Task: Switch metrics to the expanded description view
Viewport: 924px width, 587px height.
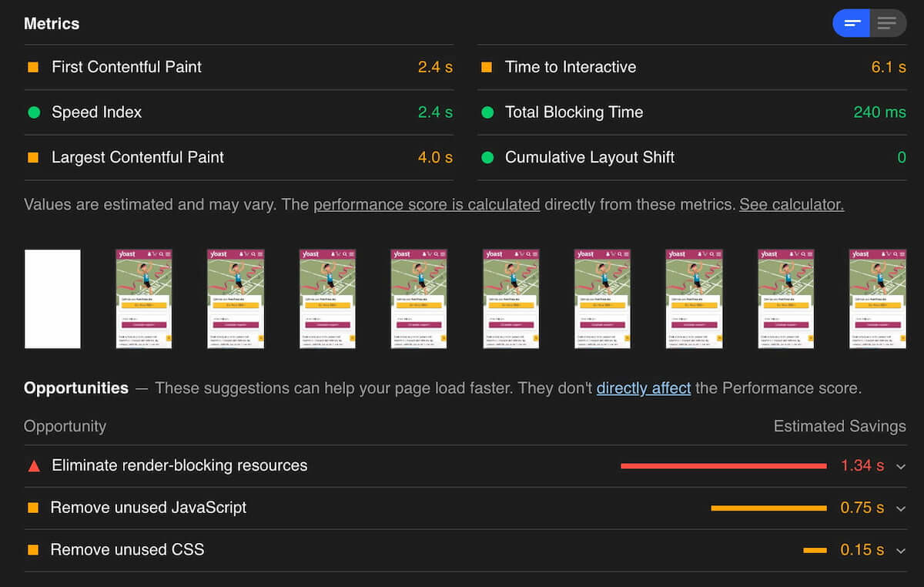Action: [888, 23]
